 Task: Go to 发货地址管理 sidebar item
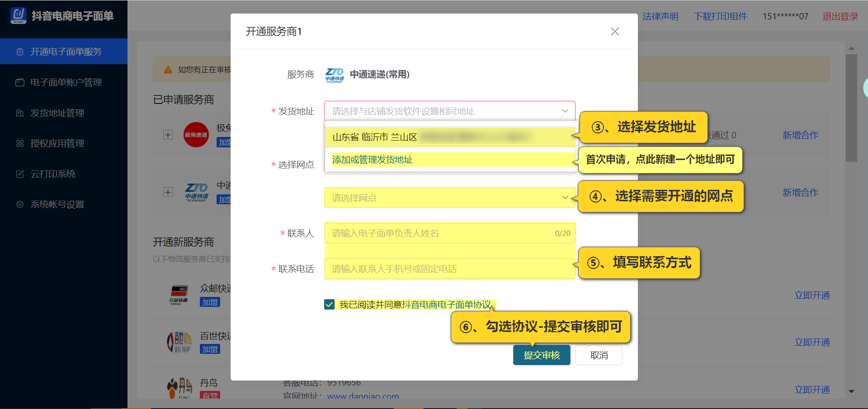(57, 113)
